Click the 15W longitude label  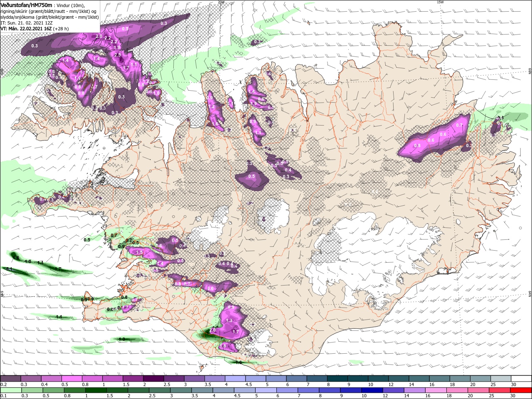pos(440,2)
